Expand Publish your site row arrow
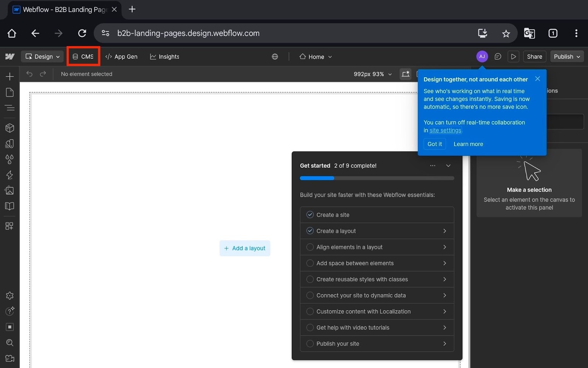The height and width of the screenshot is (368, 588). click(x=445, y=344)
